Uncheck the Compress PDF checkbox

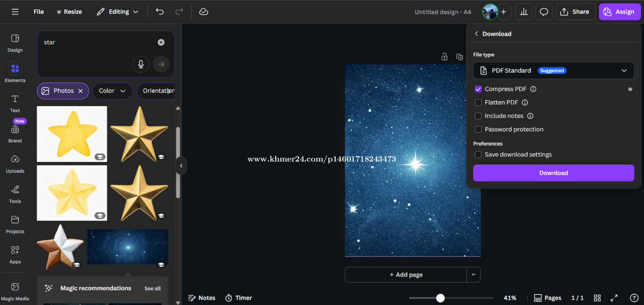point(478,89)
